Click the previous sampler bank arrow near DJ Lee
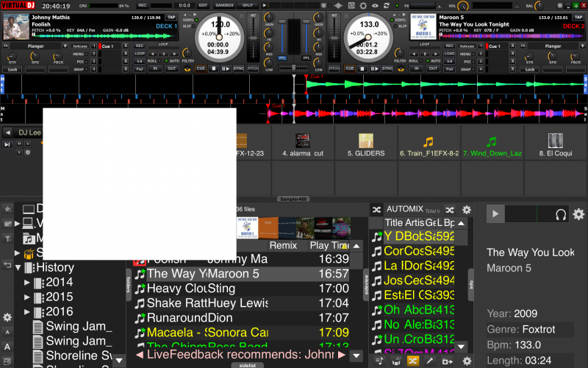 pos(8,132)
